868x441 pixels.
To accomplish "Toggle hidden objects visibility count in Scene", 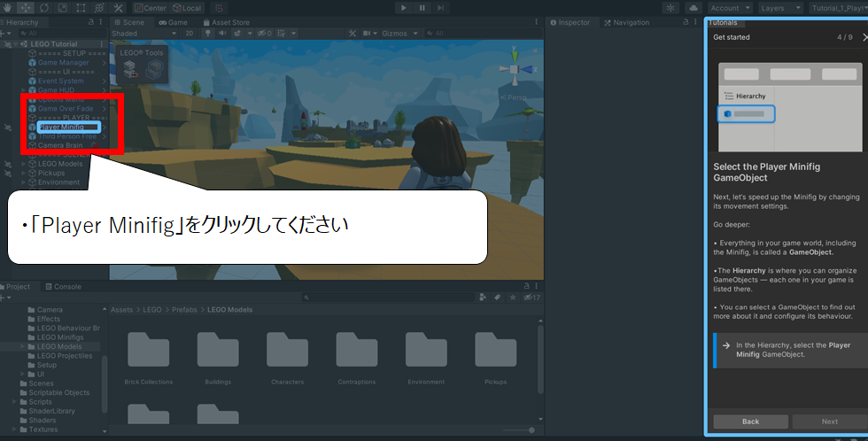I will (265, 33).
